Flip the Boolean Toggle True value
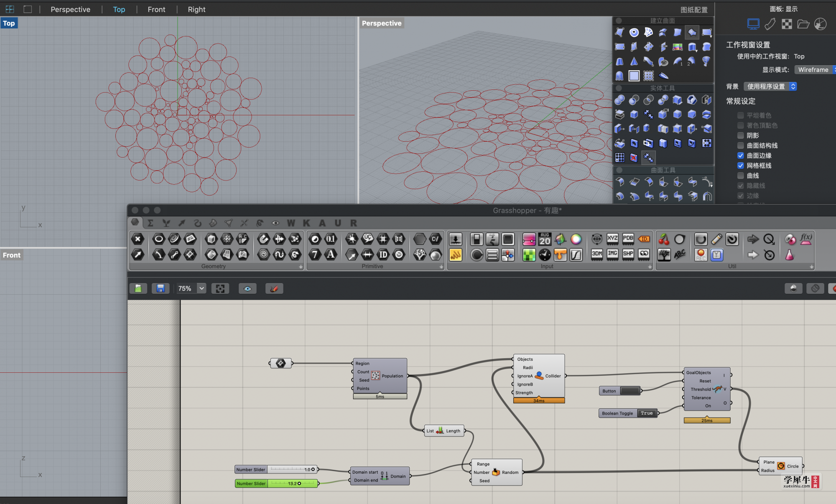 point(647,413)
